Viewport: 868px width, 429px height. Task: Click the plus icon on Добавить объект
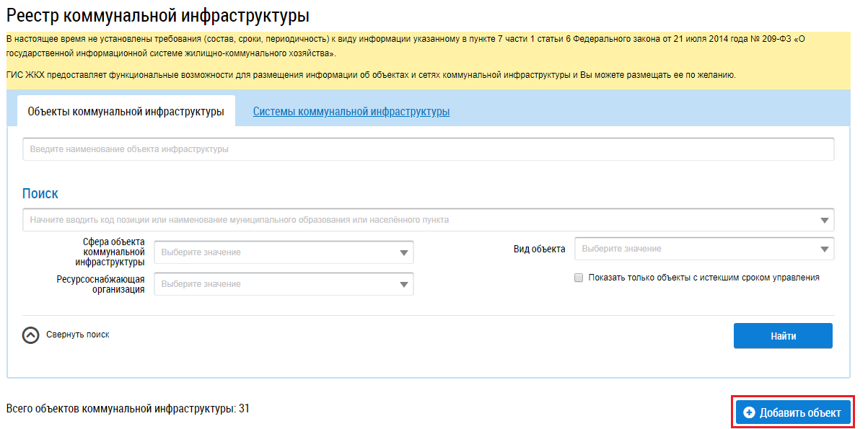coord(749,412)
